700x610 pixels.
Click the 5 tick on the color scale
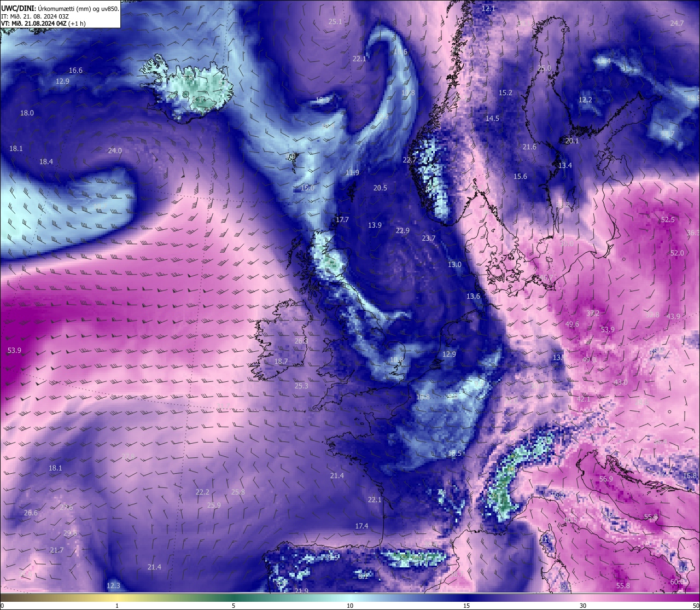pos(234,606)
